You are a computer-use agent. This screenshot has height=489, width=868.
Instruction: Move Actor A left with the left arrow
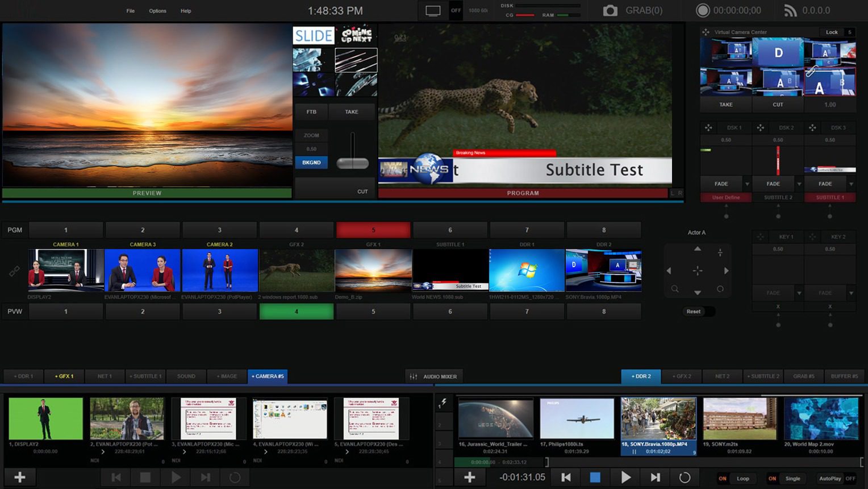pyautogui.click(x=669, y=271)
